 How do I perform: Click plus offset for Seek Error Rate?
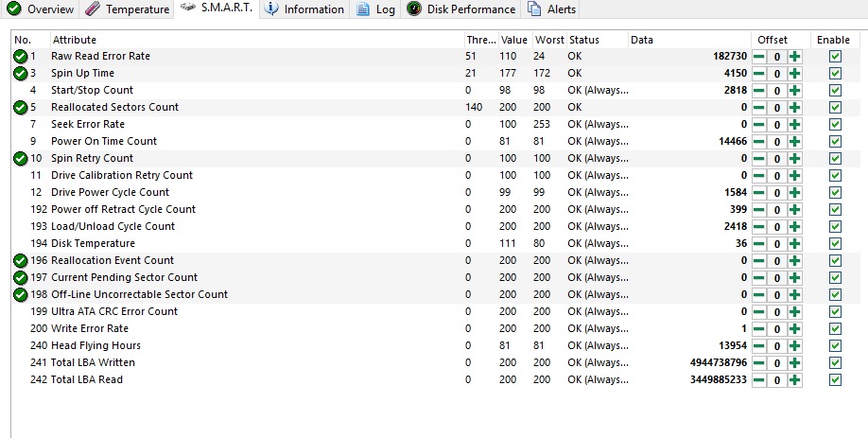click(795, 125)
